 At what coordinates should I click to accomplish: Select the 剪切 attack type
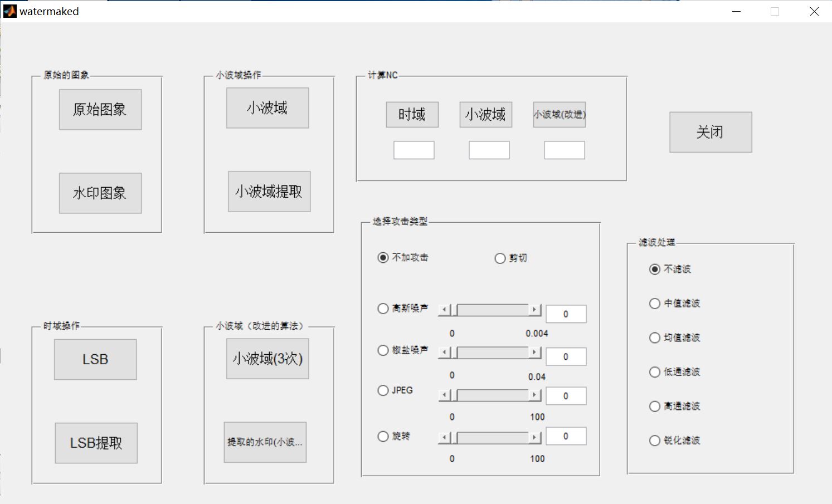click(x=499, y=258)
